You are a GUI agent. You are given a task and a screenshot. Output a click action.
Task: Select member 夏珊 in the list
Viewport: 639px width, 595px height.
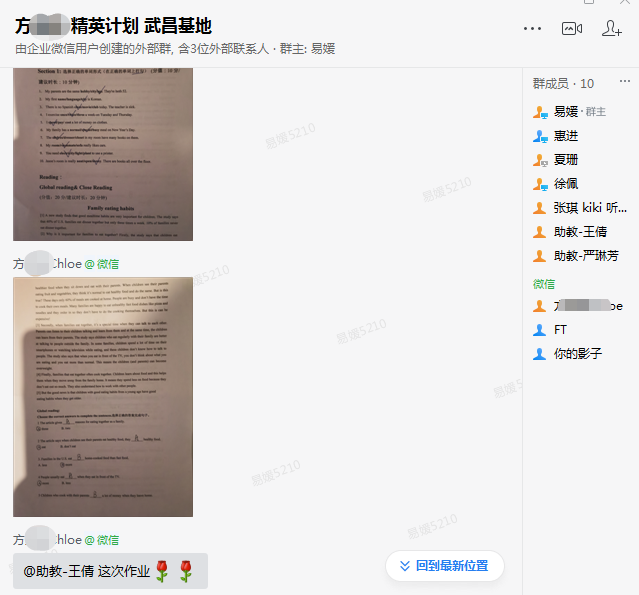(566, 160)
